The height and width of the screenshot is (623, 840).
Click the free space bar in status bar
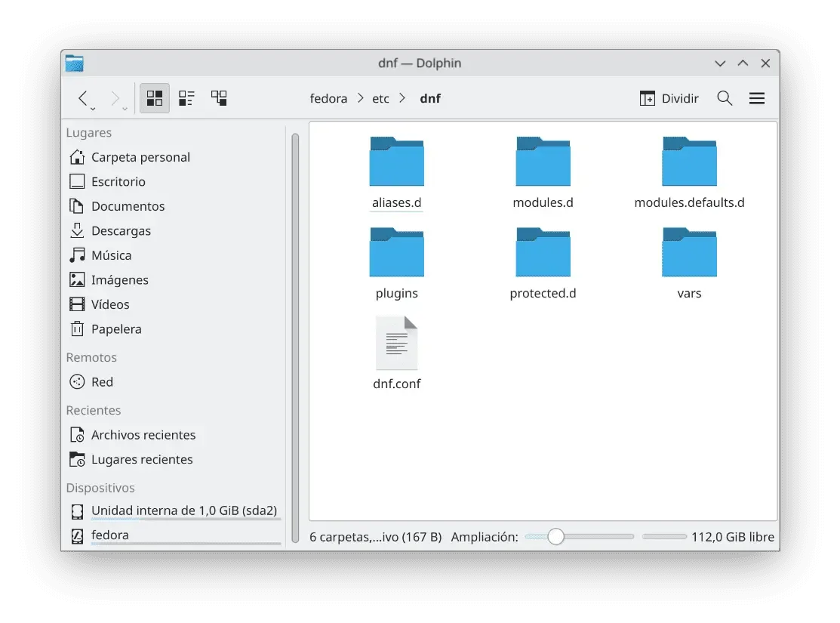[664, 537]
